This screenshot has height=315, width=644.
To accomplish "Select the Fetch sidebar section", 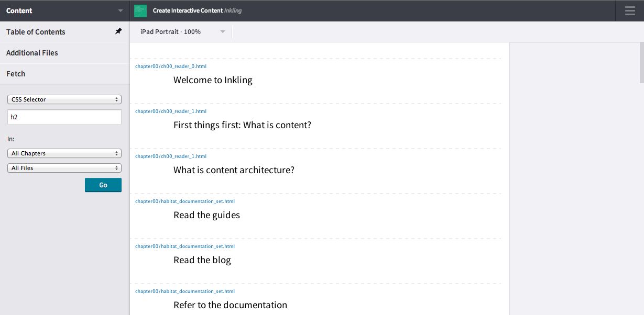I will click(x=15, y=73).
